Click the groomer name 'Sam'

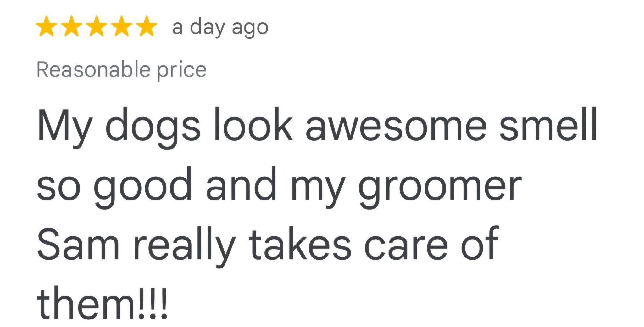point(78,245)
